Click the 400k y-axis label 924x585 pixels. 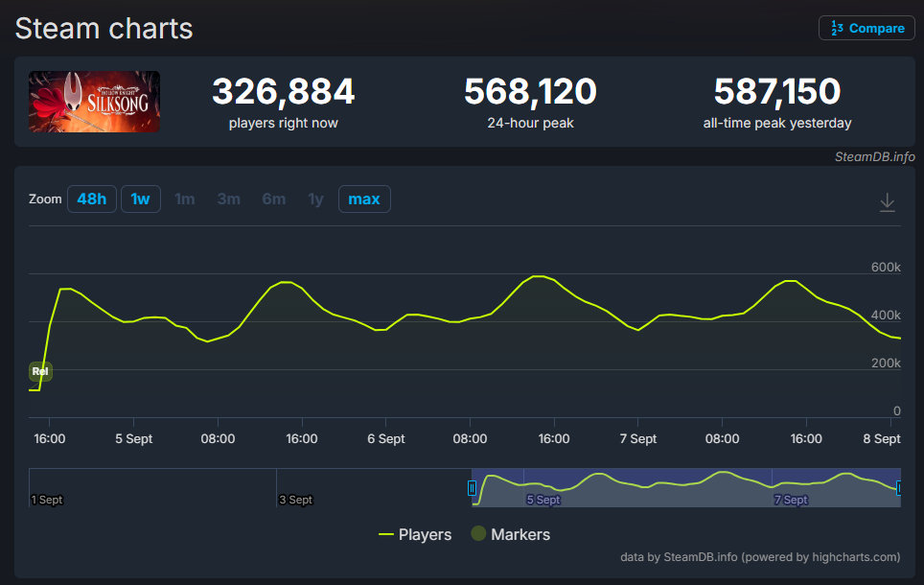pyautogui.click(x=886, y=315)
